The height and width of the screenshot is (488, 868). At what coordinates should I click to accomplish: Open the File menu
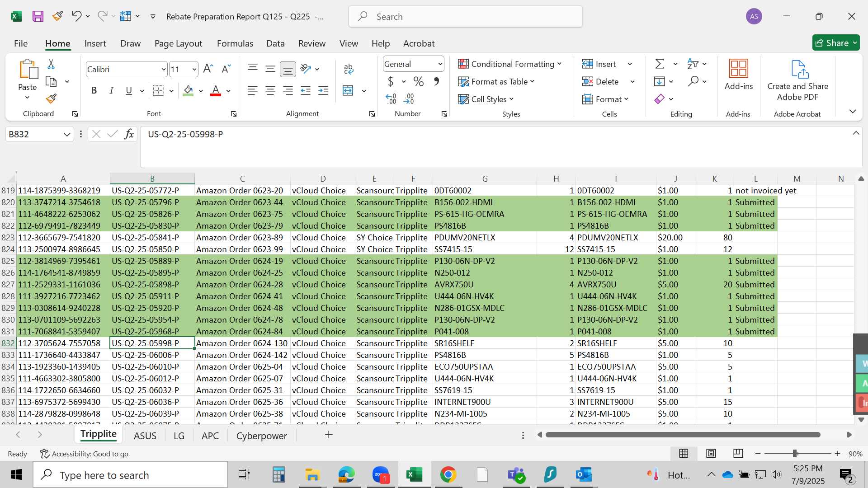pos(21,43)
